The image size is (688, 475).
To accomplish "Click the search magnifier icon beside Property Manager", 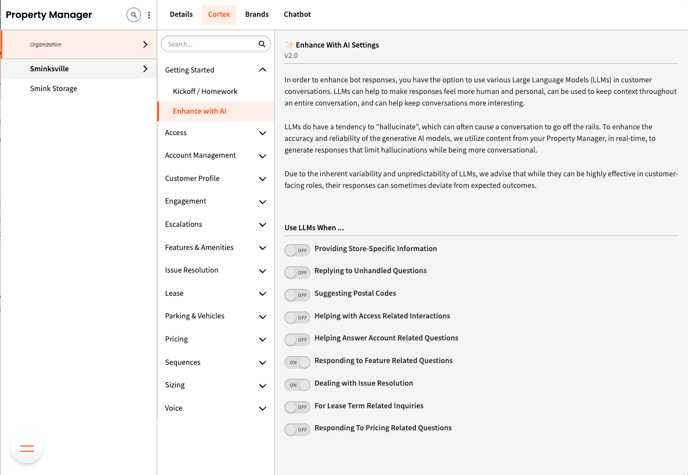I will (133, 15).
